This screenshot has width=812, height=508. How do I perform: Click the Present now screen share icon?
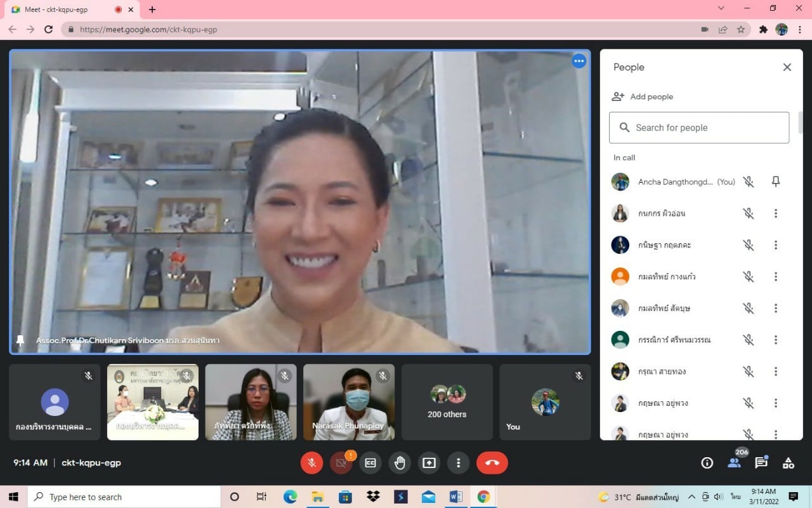[429, 463]
